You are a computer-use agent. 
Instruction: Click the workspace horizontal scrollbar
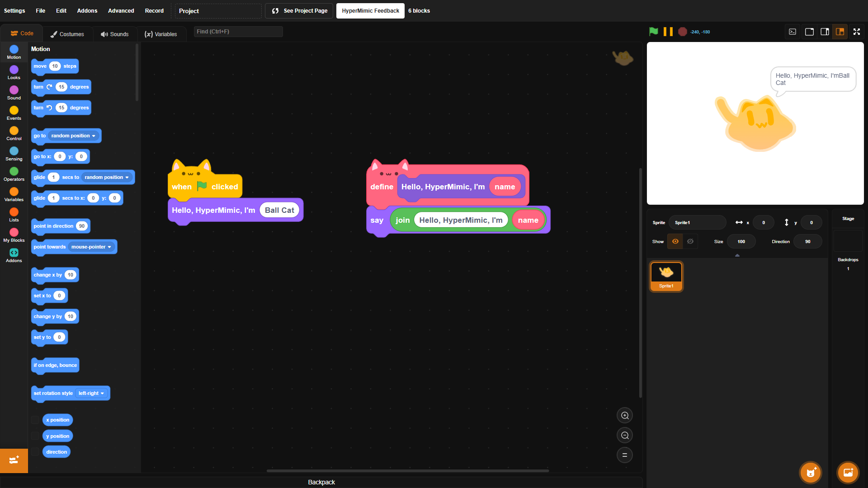407,471
